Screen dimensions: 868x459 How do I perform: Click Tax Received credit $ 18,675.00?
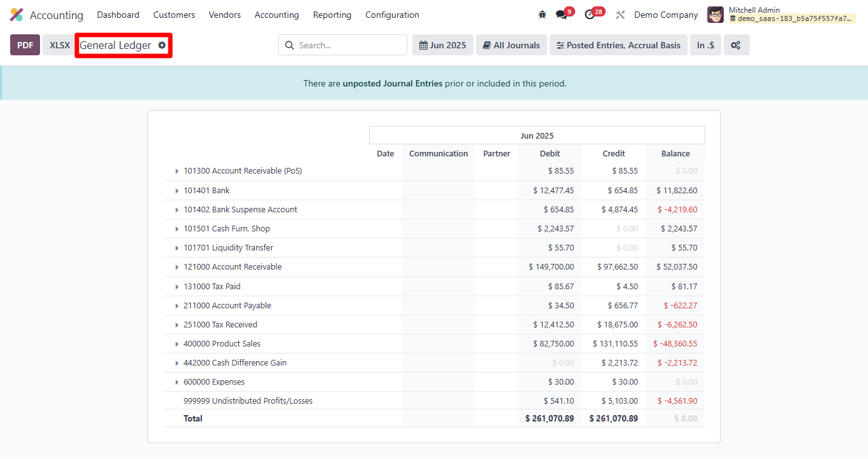618,325
